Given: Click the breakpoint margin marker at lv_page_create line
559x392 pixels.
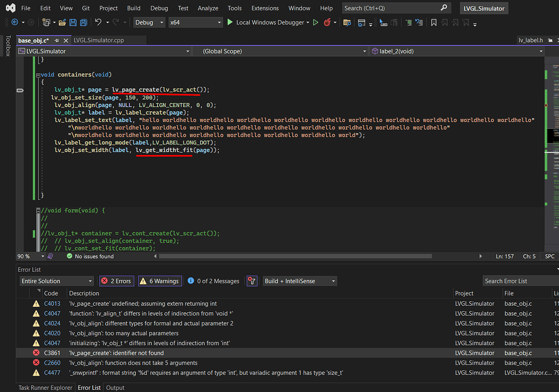Looking at the screenshot, I should click(x=20, y=90).
